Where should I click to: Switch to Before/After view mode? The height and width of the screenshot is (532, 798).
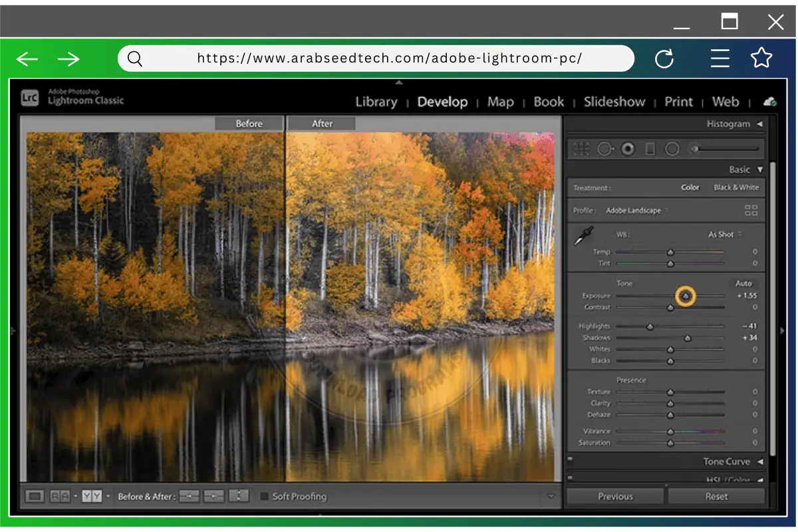click(x=91, y=495)
